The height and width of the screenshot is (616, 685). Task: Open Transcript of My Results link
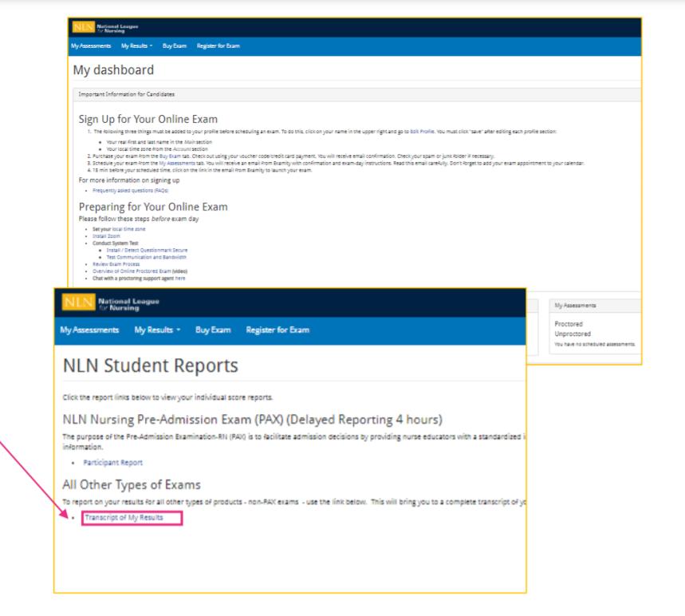point(124,518)
